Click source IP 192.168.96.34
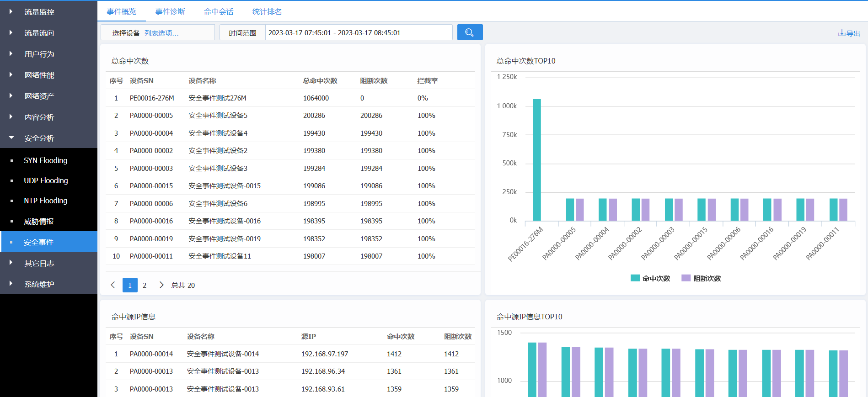This screenshot has width=868, height=397. coord(323,371)
